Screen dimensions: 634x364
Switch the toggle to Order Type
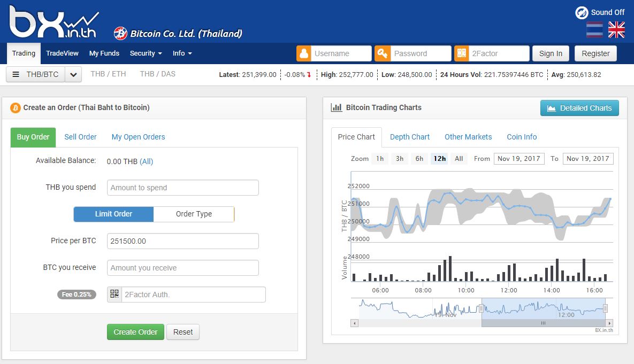[x=194, y=214]
